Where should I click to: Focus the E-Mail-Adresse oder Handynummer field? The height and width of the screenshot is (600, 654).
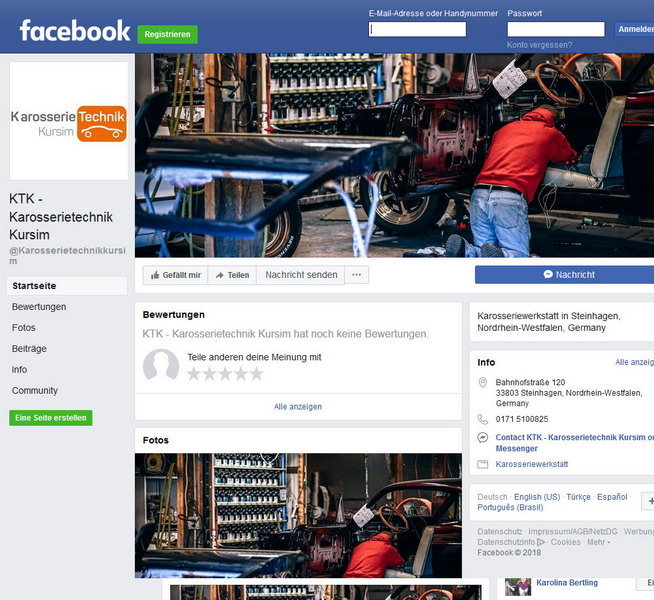click(x=417, y=29)
